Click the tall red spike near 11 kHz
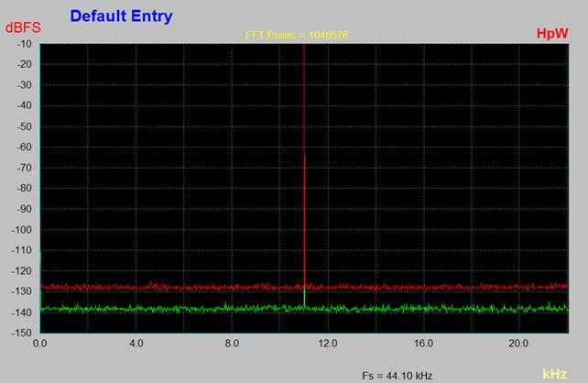Screen dimensions: 588x383 (x=304, y=165)
